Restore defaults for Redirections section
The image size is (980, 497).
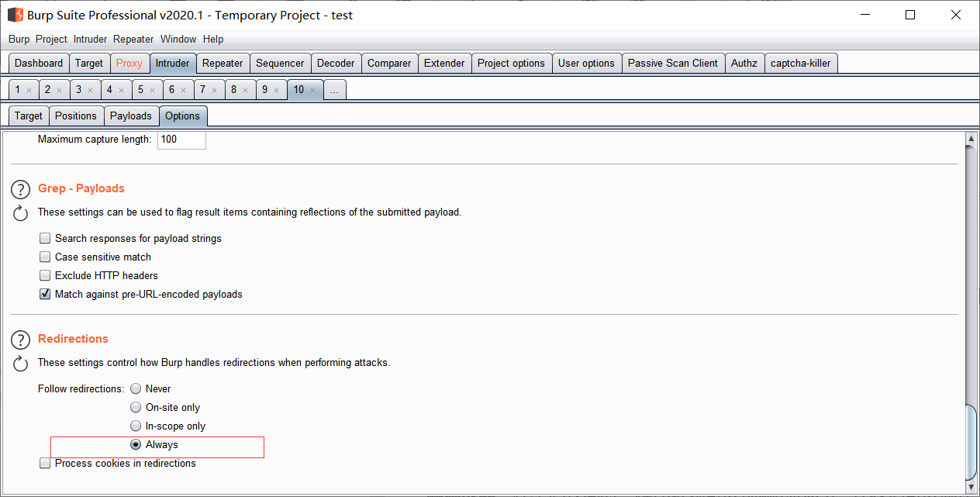coord(21,364)
